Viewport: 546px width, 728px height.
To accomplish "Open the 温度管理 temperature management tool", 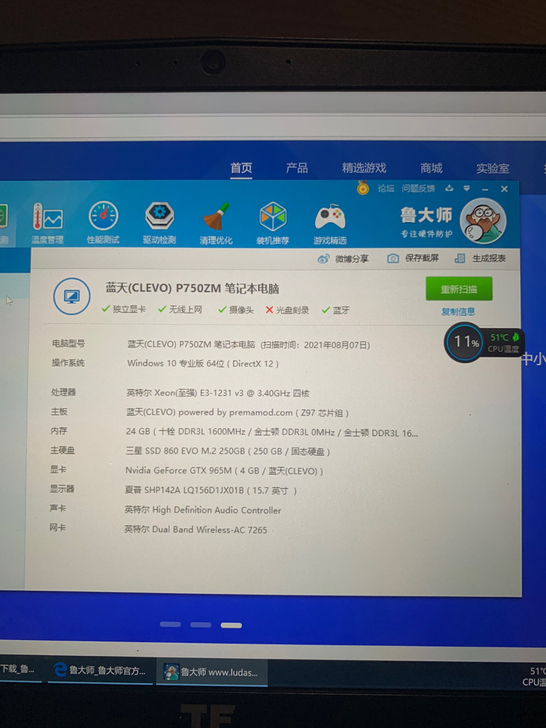I will [x=47, y=223].
